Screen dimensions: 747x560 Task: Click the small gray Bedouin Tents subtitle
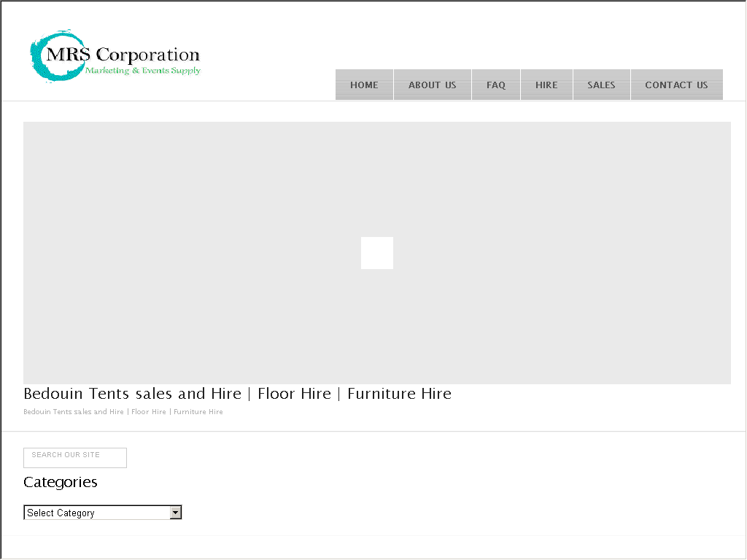click(123, 412)
